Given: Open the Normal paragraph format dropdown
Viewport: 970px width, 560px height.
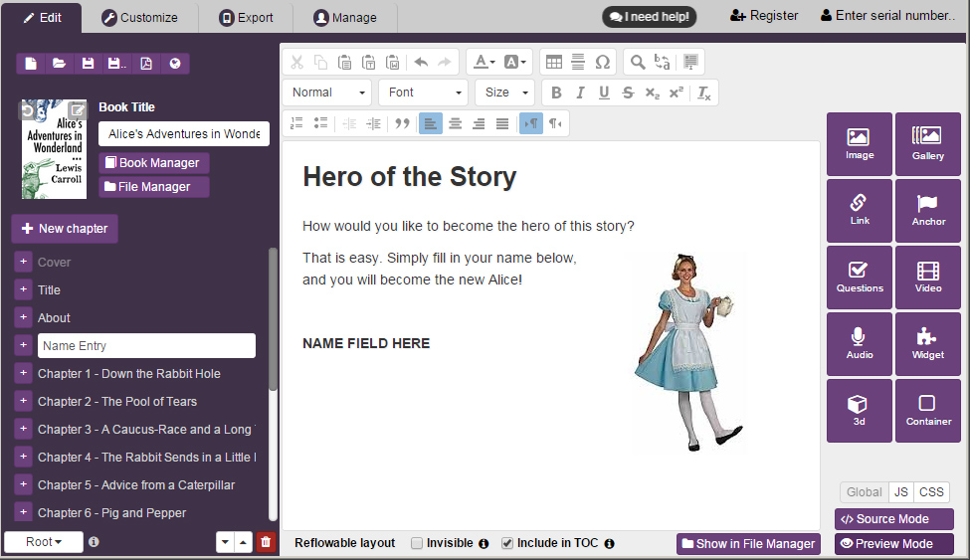Looking at the screenshot, I should [x=328, y=93].
